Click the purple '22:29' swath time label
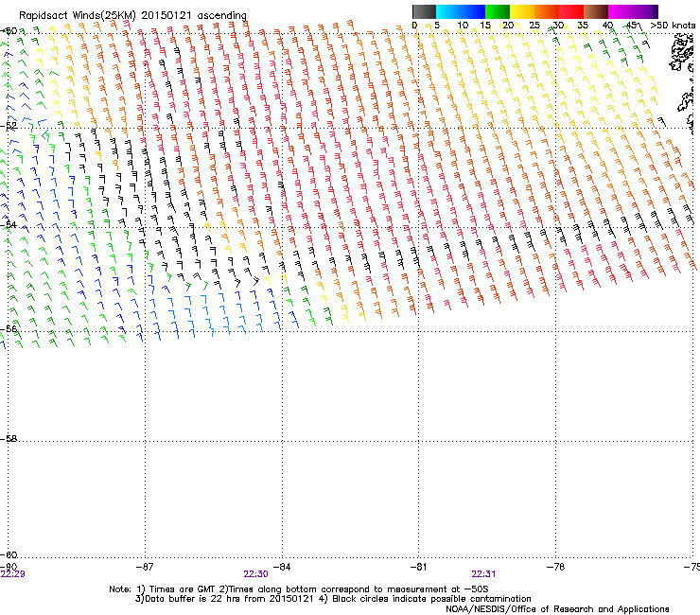The width and height of the screenshot is (700, 615). pos(13,574)
